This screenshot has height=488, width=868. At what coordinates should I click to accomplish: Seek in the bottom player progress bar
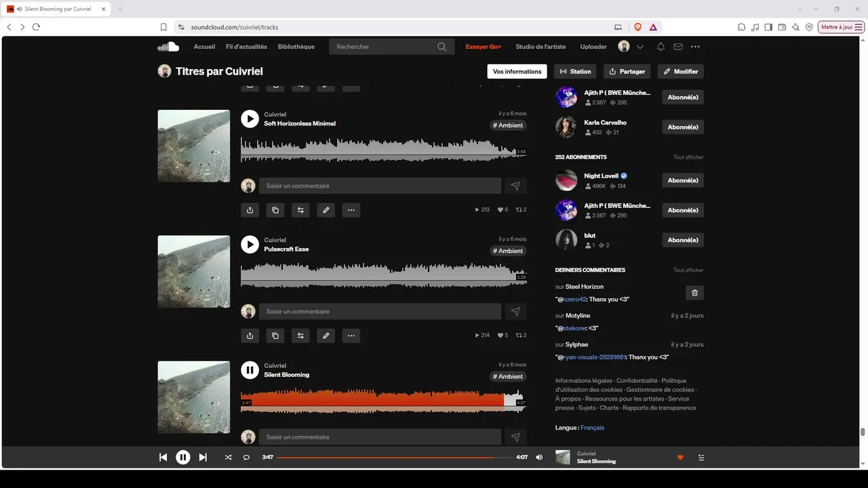tap(395, 457)
